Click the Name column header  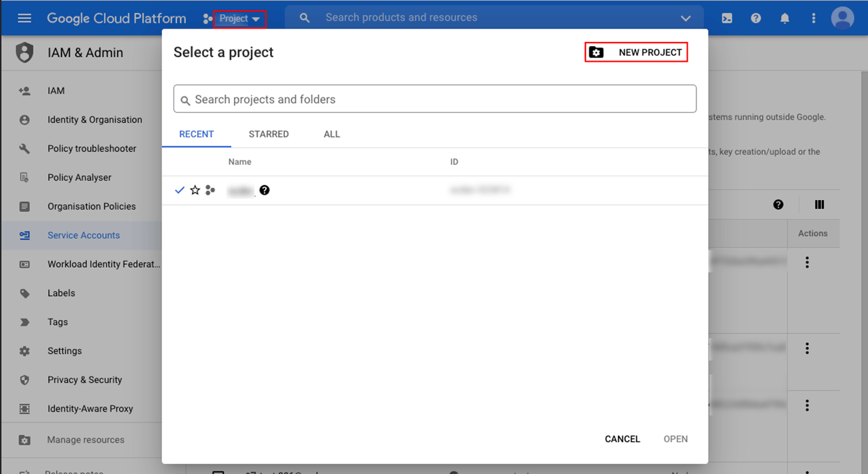240,162
